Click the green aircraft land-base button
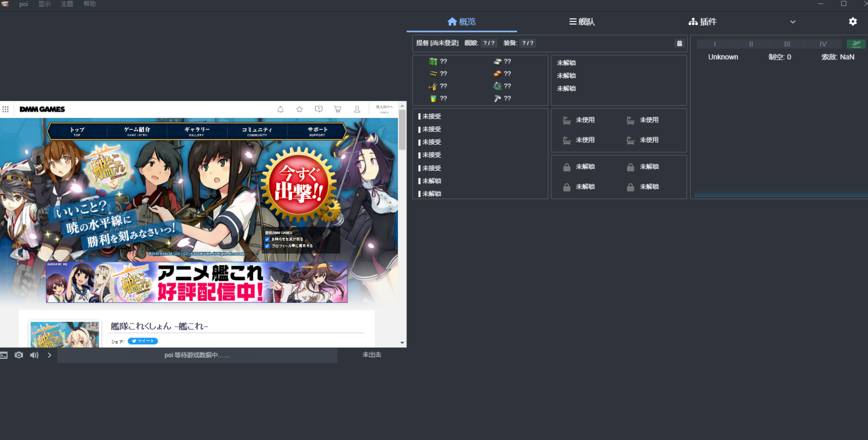This screenshot has width=868, height=440. pyautogui.click(x=856, y=44)
